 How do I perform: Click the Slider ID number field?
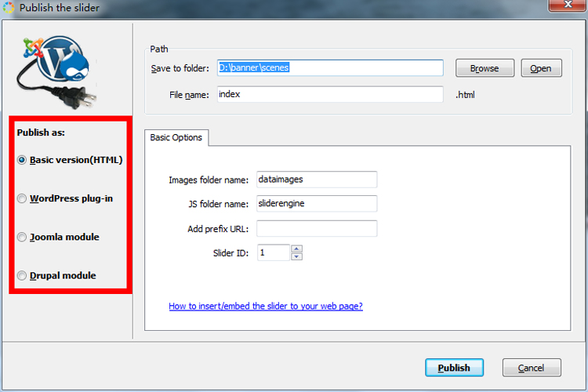(274, 252)
